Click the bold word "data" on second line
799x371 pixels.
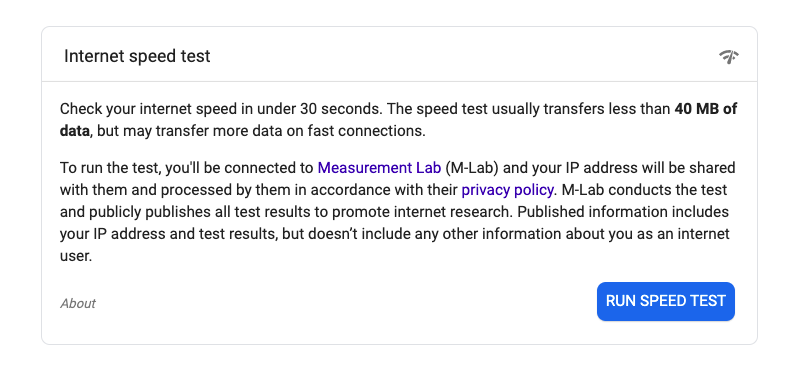pos(75,131)
